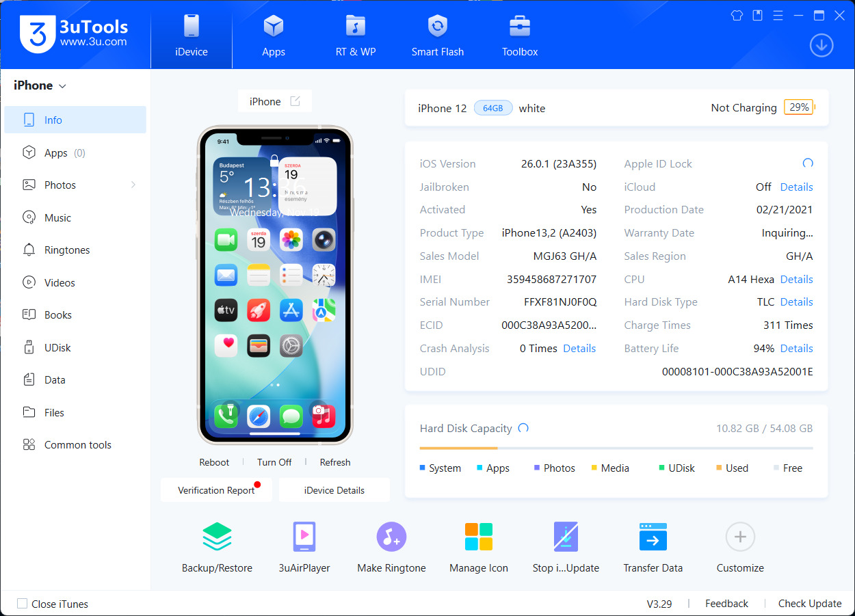
Task: Click the edit device name icon
Action: pos(295,101)
